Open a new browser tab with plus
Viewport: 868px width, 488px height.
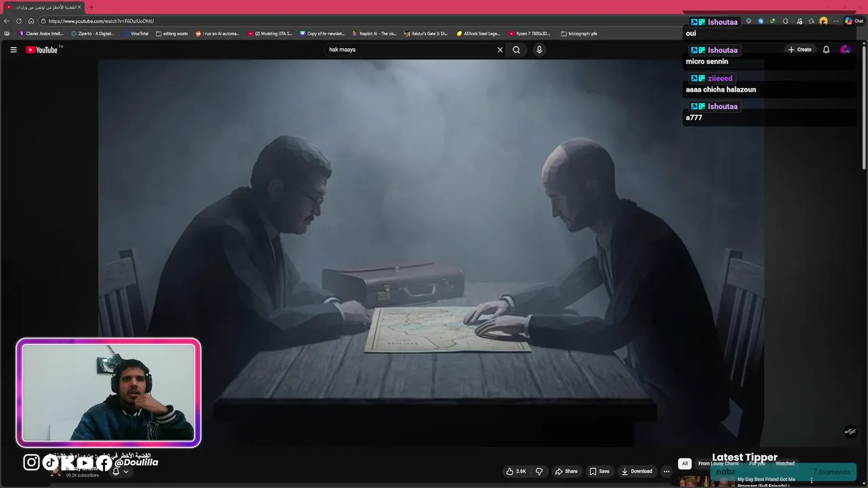[x=91, y=7]
